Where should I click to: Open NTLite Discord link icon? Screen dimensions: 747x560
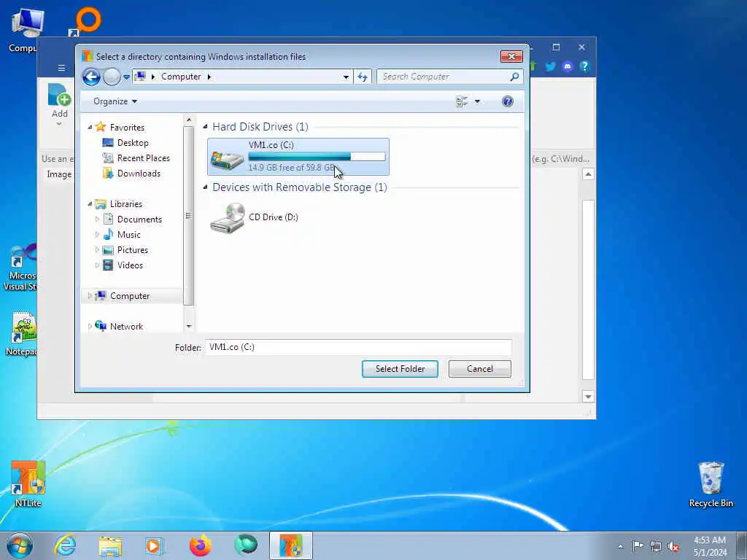[x=568, y=66]
